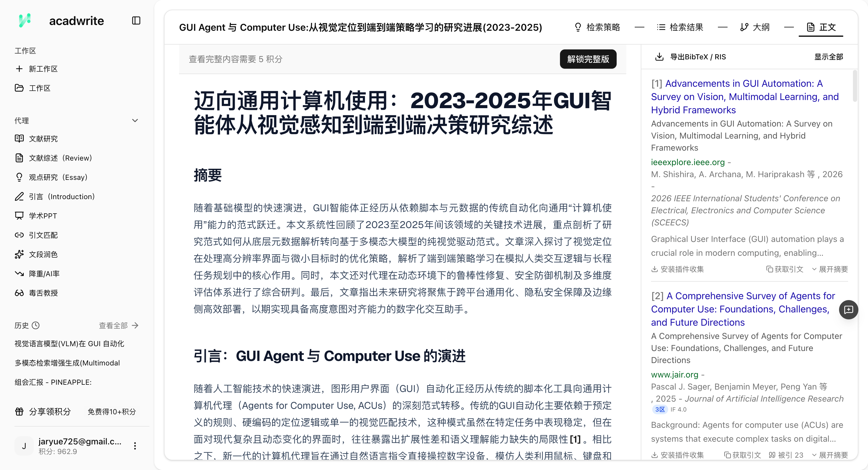Click 查看全部 history link

coord(119,325)
